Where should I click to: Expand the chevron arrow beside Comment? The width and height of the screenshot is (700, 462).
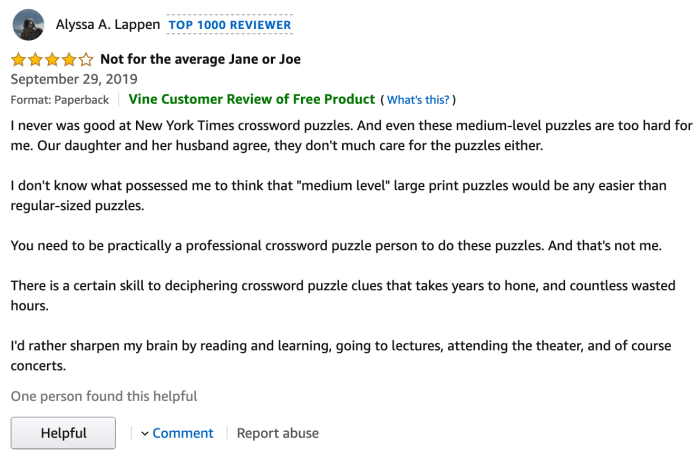point(145,433)
